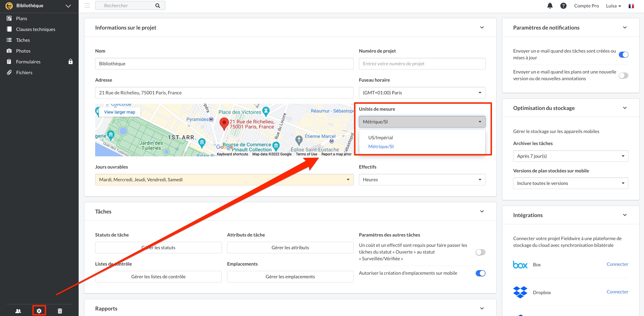Viewport: 644px width, 316px height.
Task: Click the Numéro de projet field
Action: (422, 64)
